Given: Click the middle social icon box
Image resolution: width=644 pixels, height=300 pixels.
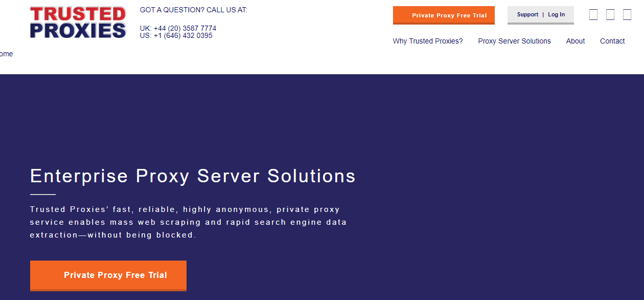Looking at the screenshot, I should [x=610, y=14].
